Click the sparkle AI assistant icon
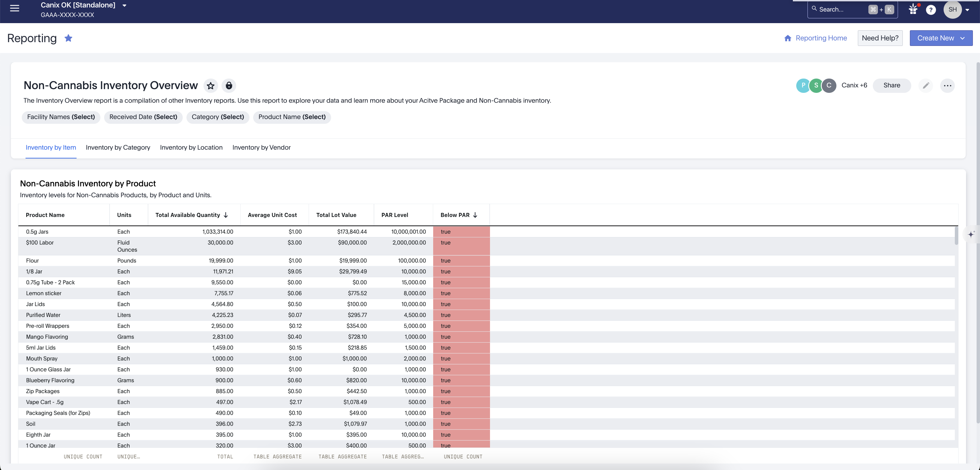The image size is (980, 470). (970, 234)
